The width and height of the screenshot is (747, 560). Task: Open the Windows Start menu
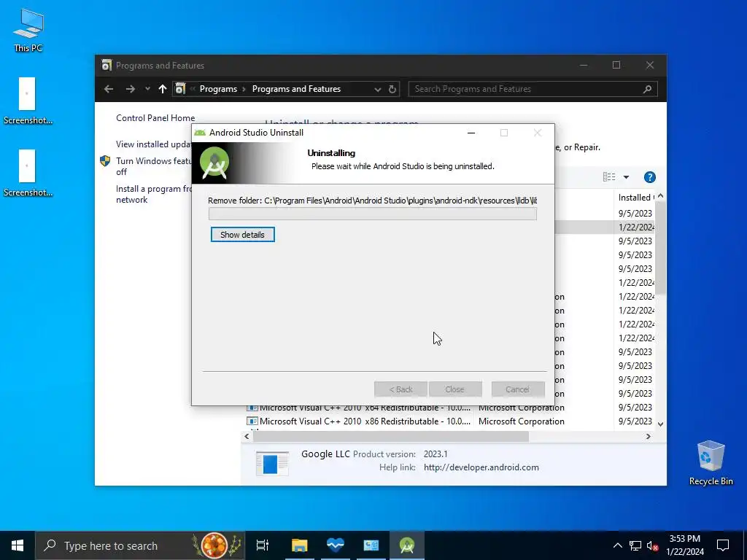[x=18, y=545]
